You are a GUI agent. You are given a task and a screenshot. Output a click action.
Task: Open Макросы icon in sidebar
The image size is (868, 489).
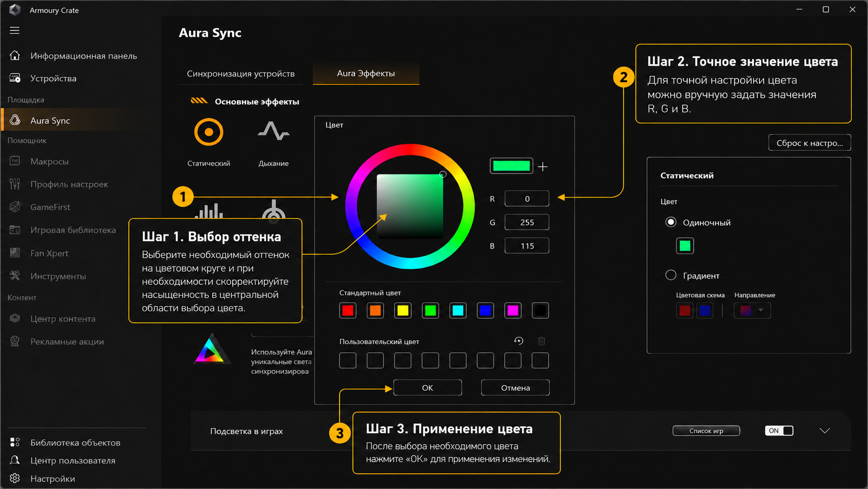point(15,161)
